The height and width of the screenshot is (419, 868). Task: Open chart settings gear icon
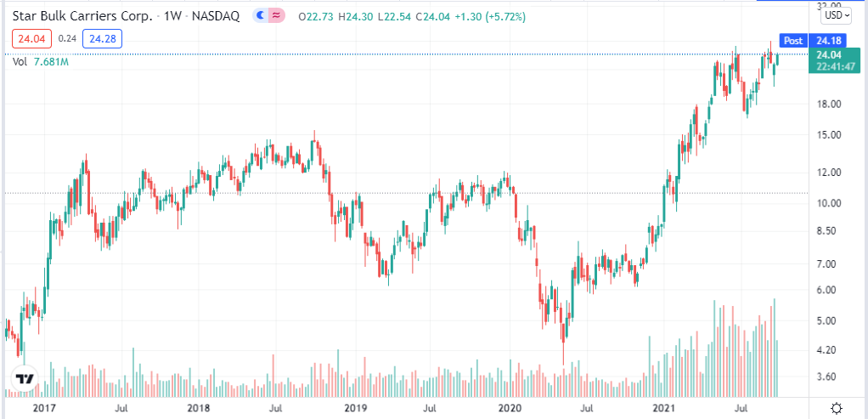click(837, 409)
